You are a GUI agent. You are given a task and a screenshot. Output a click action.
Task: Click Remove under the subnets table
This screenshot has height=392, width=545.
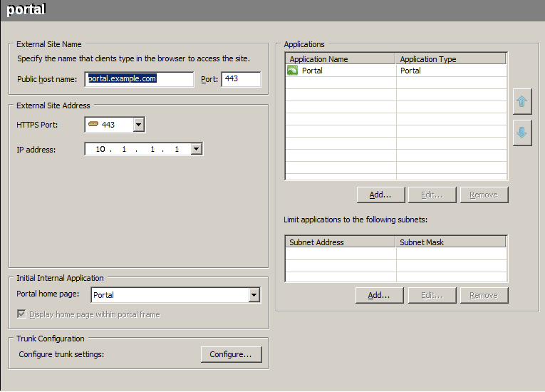484,295
